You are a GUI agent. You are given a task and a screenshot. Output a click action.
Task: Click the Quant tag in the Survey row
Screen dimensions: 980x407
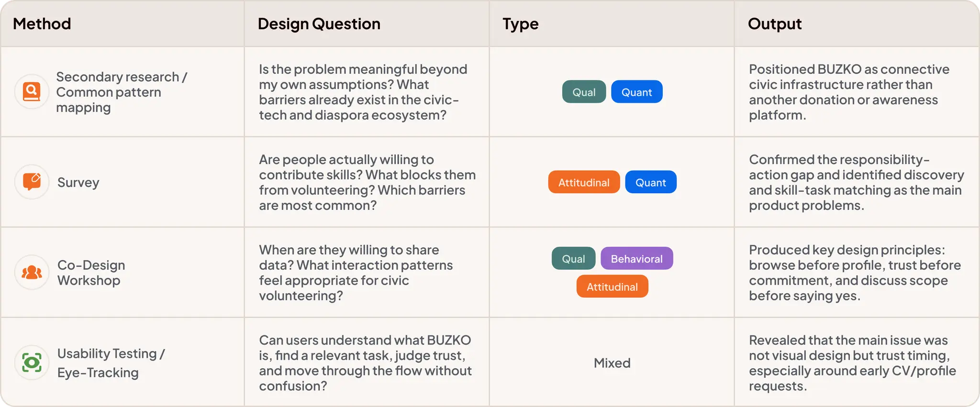pos(651,182)
